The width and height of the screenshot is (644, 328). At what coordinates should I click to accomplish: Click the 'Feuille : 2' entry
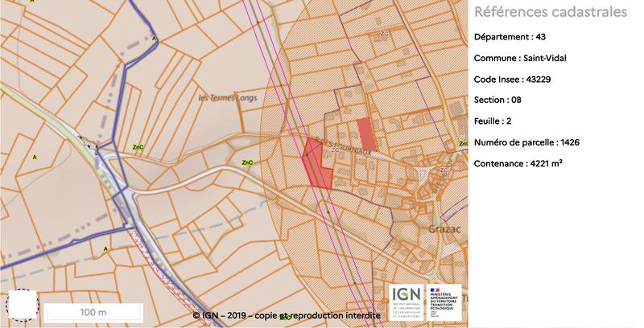(500, 121)
